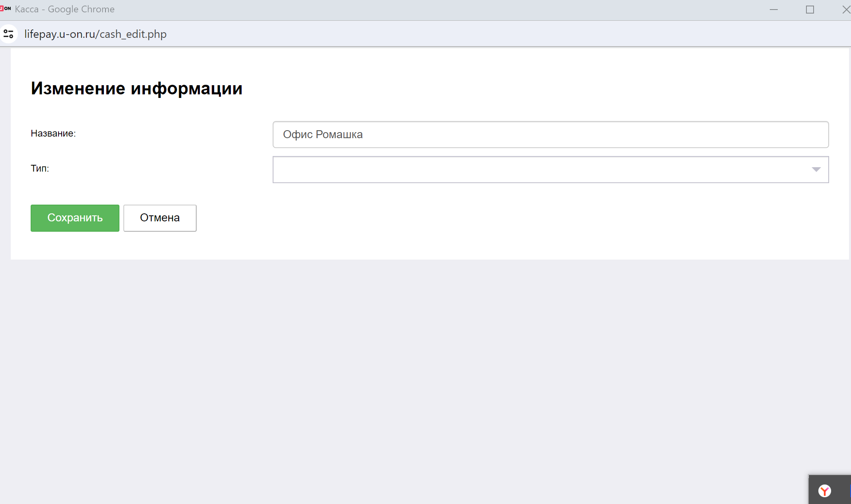
Task: Click the Название: label
Action: tap(53, 133)
